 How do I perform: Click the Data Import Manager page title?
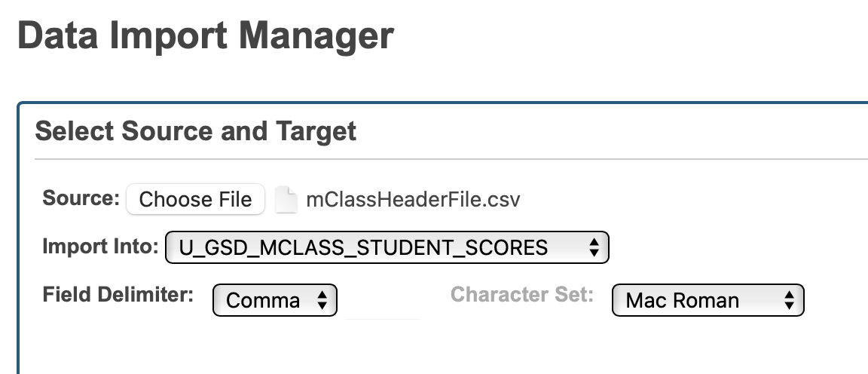206,35
